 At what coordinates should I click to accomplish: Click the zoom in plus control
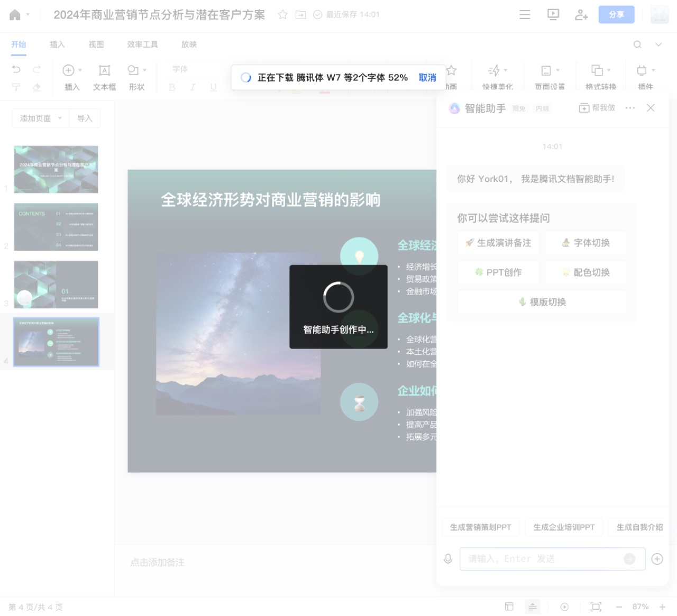click(x=662, y=606)
